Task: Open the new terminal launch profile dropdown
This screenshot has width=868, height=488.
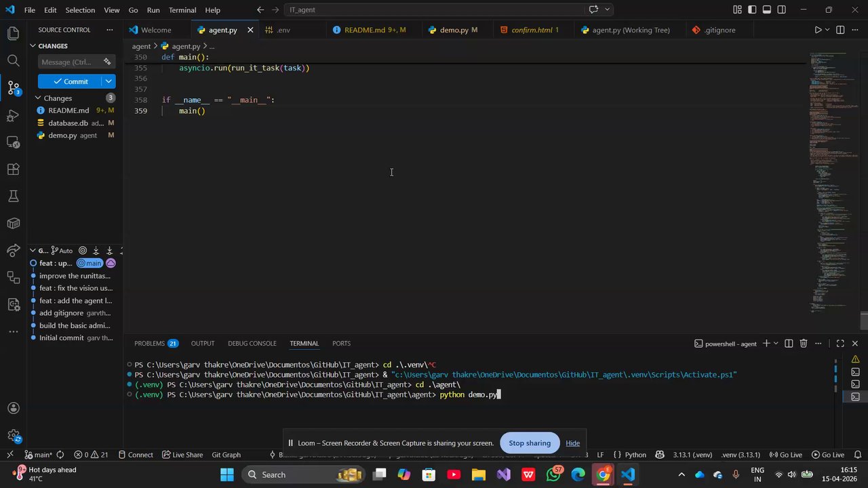Action: click(x=776, y=344)
